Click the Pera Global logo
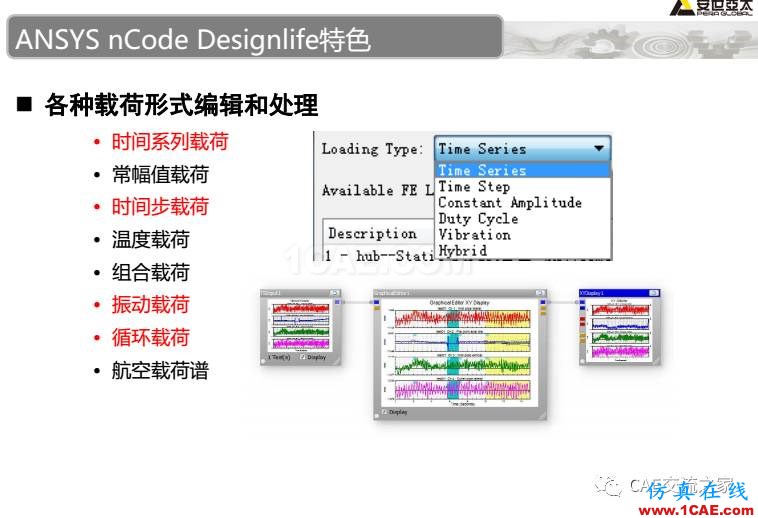 point(711,8)
